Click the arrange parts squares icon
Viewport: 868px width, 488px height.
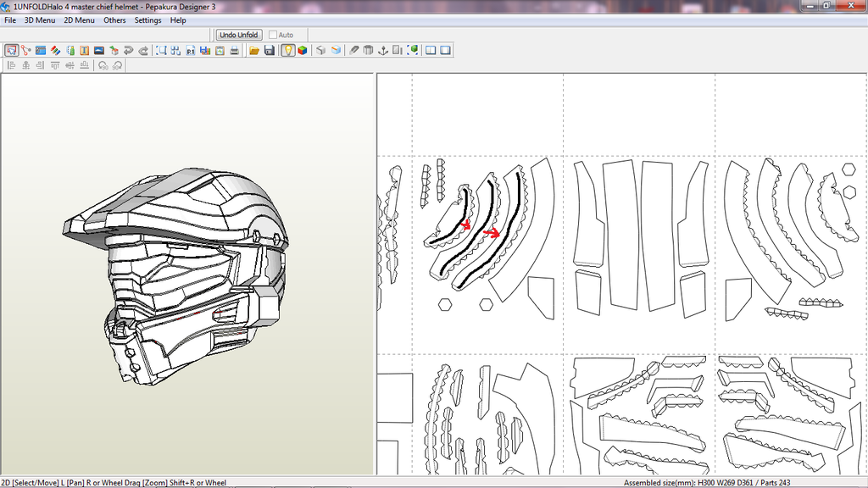(175, 50)
